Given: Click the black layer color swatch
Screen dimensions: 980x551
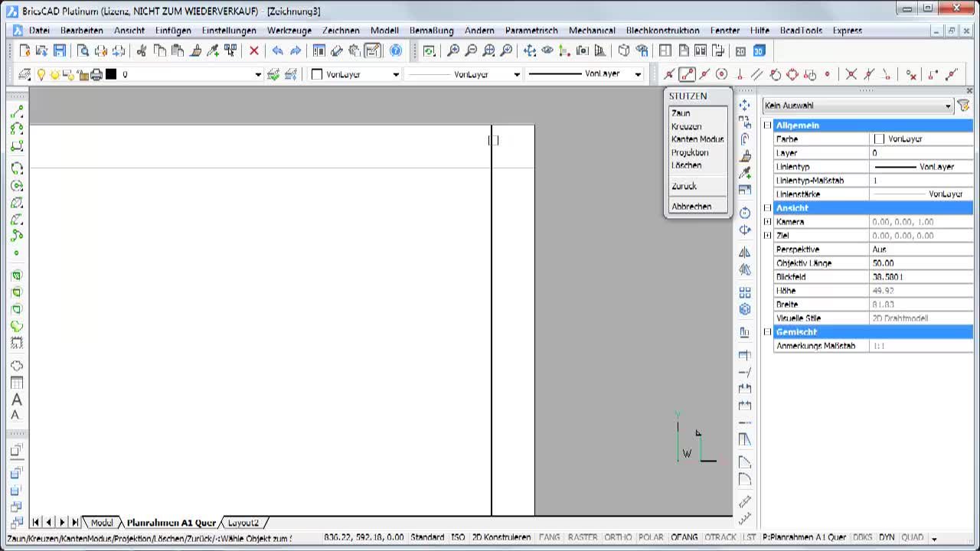Looking at the screenshot, I should click(x=111, y=74).
